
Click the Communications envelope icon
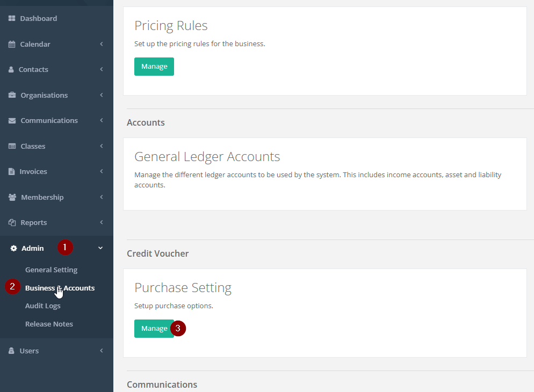12,121
